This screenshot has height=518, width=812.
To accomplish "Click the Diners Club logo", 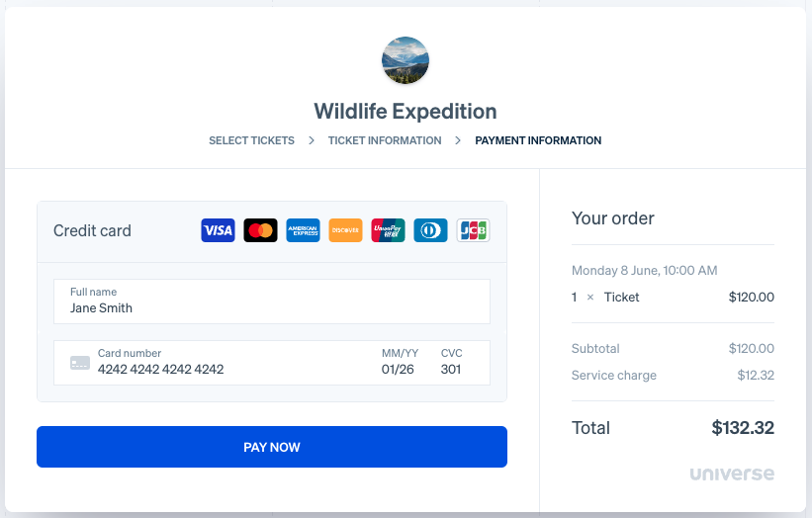I will (430, 230).
